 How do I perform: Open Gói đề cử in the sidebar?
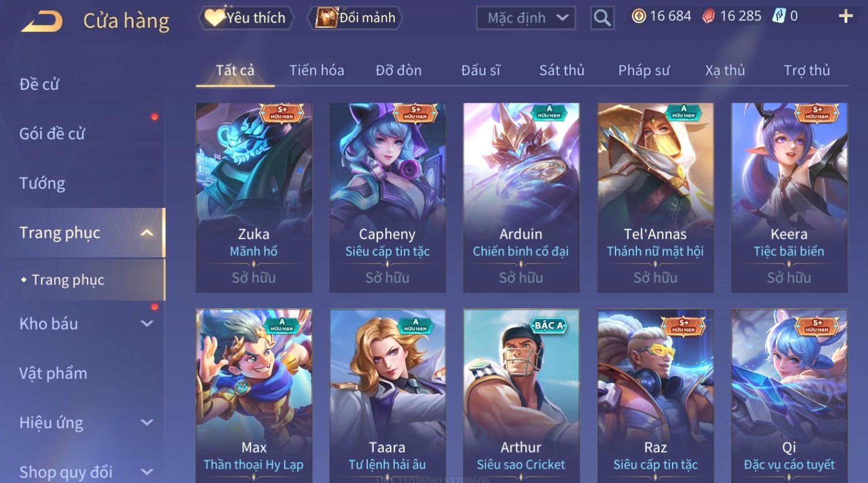(x=52, y=134)
